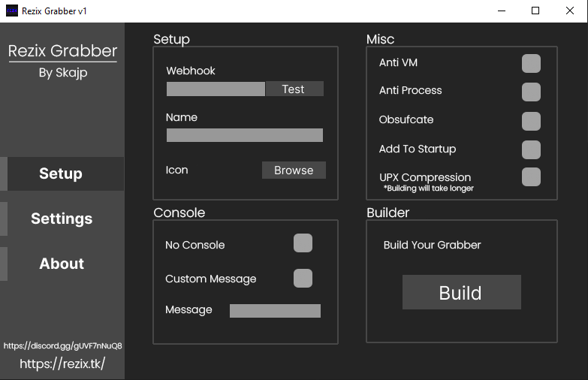Viewport: 588px width, 380px height.
Task: Click the 'Build Your Grabber' label
Action: (432, 245)
